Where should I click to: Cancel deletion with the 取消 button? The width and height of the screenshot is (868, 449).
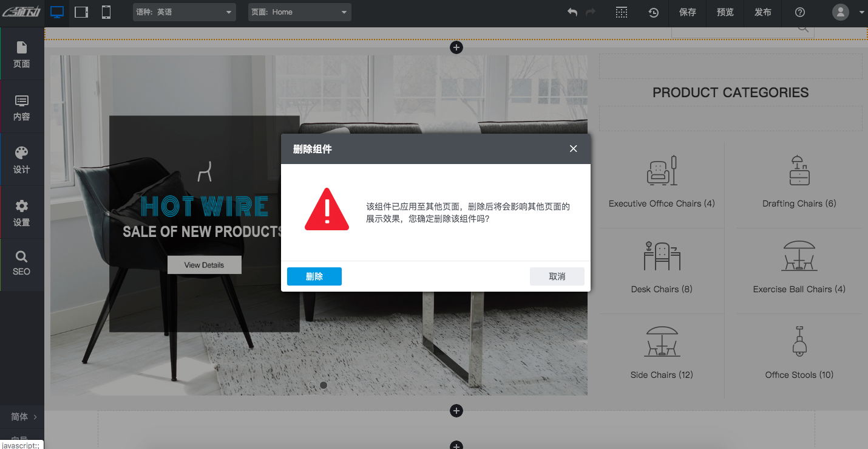click(x=557, y=276)
